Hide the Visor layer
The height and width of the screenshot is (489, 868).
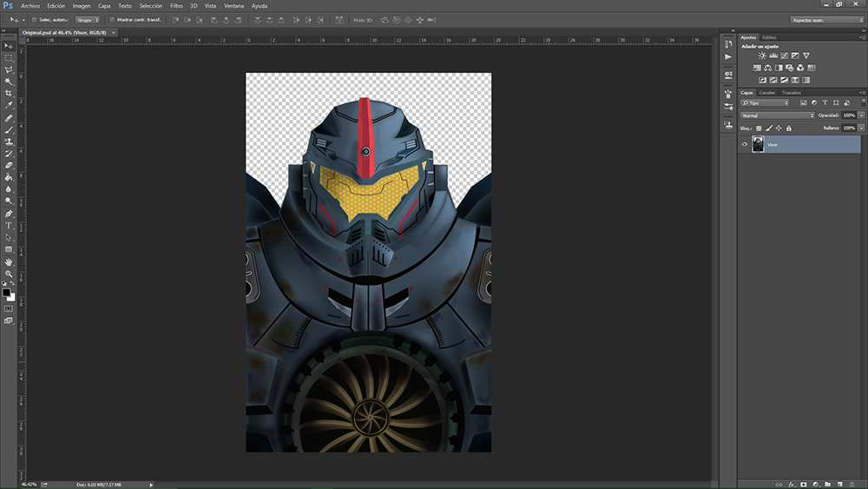[745, 144]
